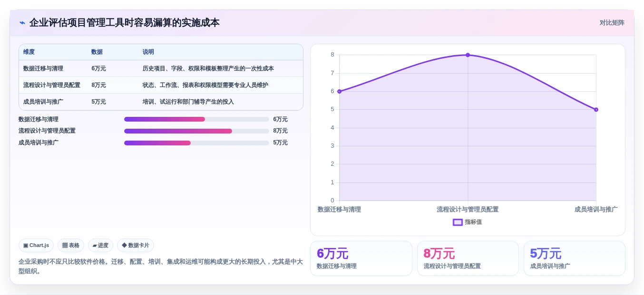Select the Chart.js tag chip
This screenshot has height=295, width=644.
(36, 245)
